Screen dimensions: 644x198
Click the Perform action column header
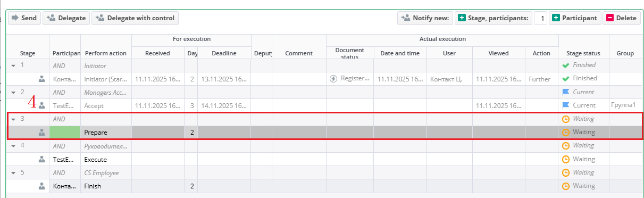click(105, 53)
